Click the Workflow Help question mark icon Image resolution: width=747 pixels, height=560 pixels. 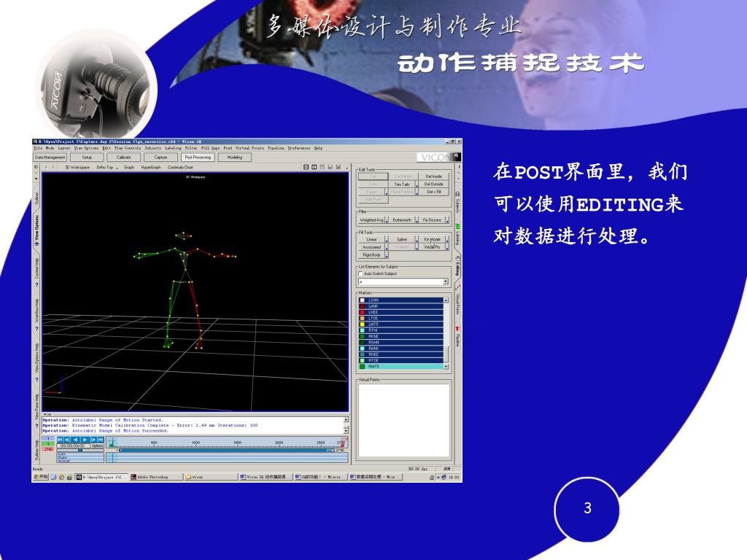[37, 328]
